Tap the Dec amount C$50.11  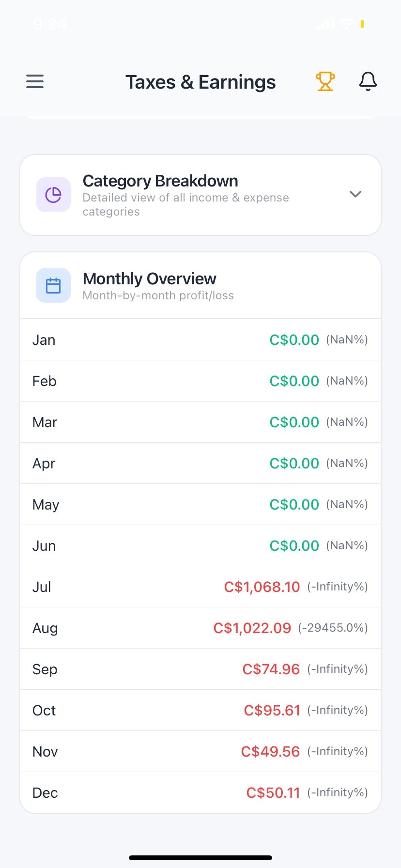pyautogui.click(x=273, y=792)
